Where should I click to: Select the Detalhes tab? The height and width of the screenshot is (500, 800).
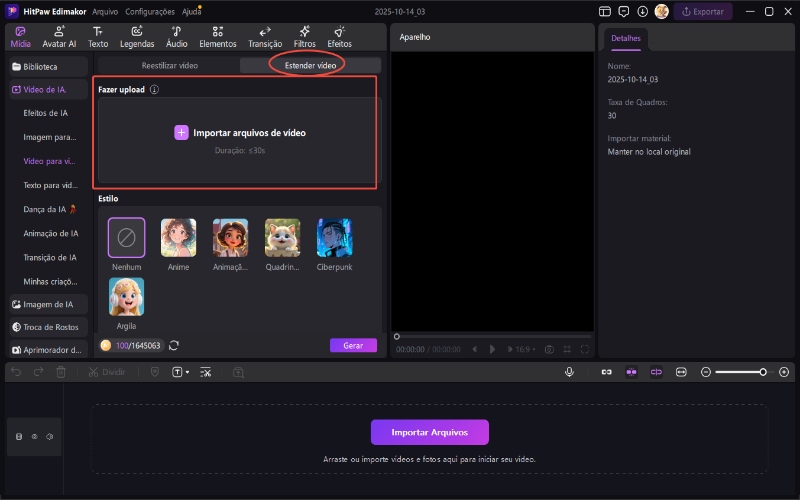click(626, 38)
